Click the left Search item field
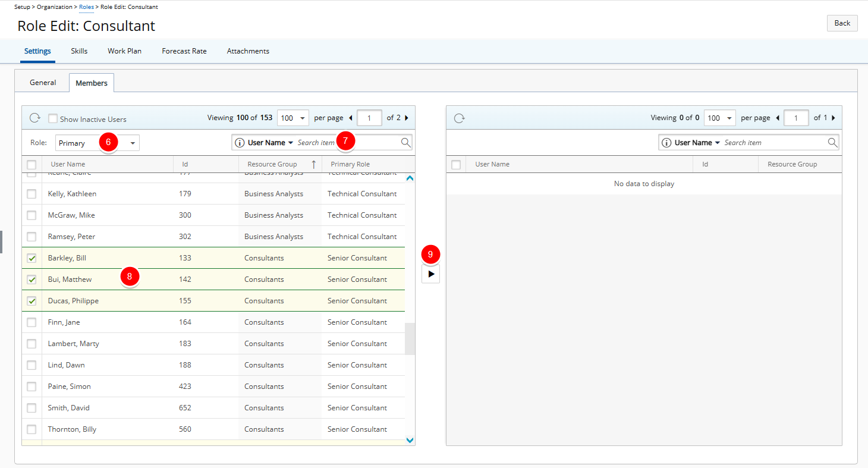Viewport: 868px width, 468px height. [x=348, y=143]
